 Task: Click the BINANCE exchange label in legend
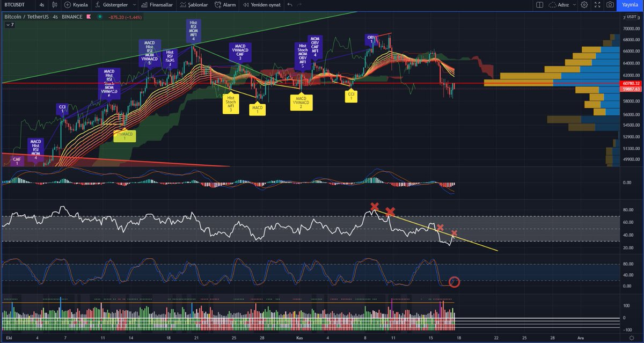coord(71,17)
